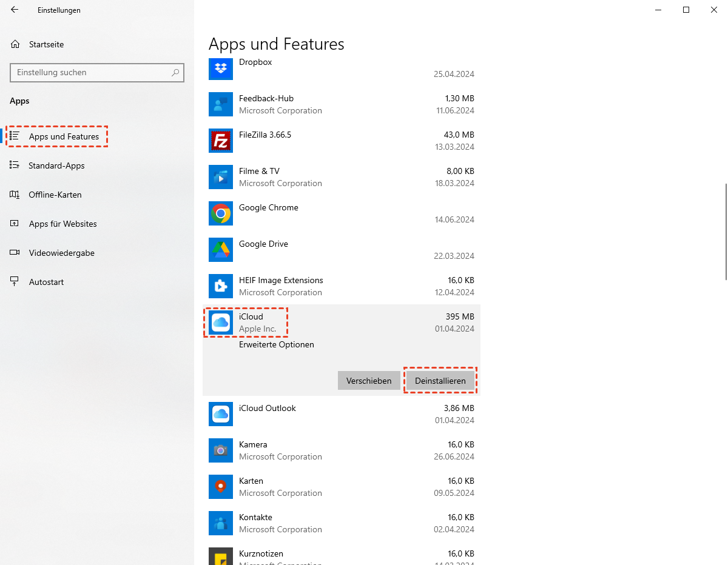Click the Filme & TV icon
The width and height of the screenshot is (728, 565).
tap(221, 177)
